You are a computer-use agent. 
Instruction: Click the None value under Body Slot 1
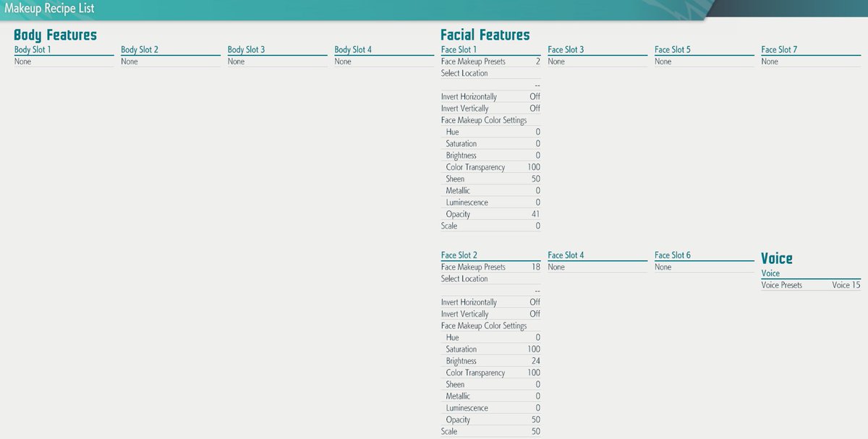point(22,61)
